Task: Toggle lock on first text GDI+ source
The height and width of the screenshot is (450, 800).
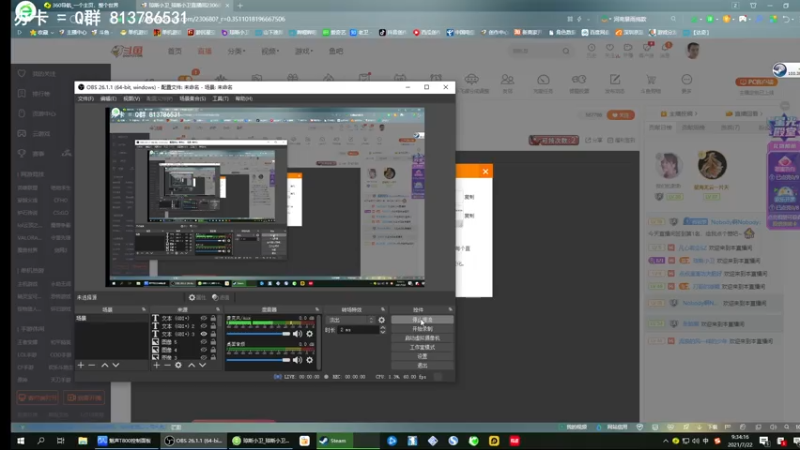Action: click(213, 318)
